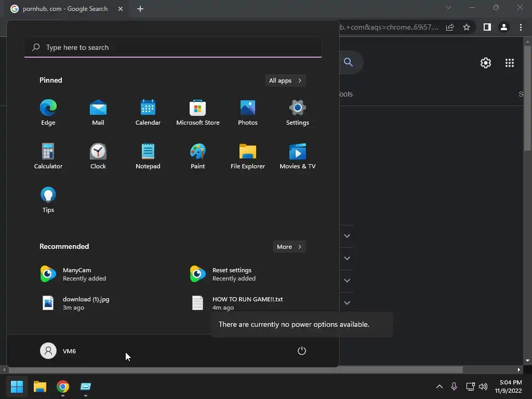The width and height of the screenshot is (532, 399).
Task: Open Settings from the Start menu
Action: click(x=298, y=113)
